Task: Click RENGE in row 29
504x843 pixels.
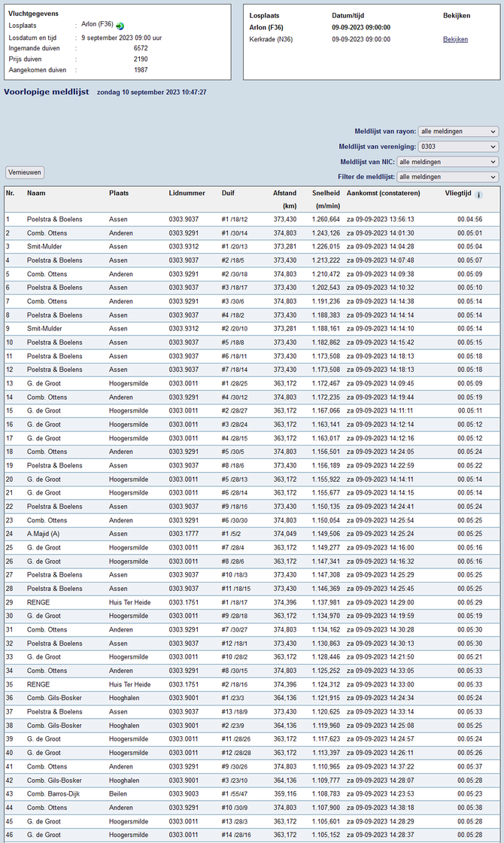Action: pyautogui.click(x=38, y=603)
